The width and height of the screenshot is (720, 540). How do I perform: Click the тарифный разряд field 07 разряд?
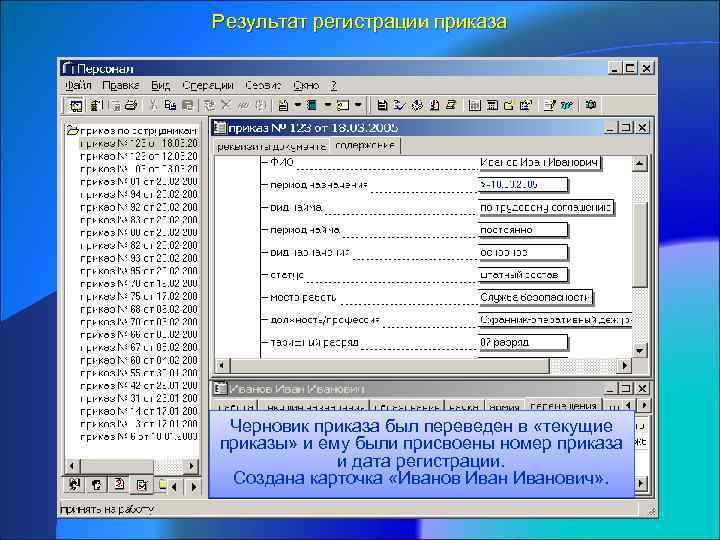coord(523,342)
